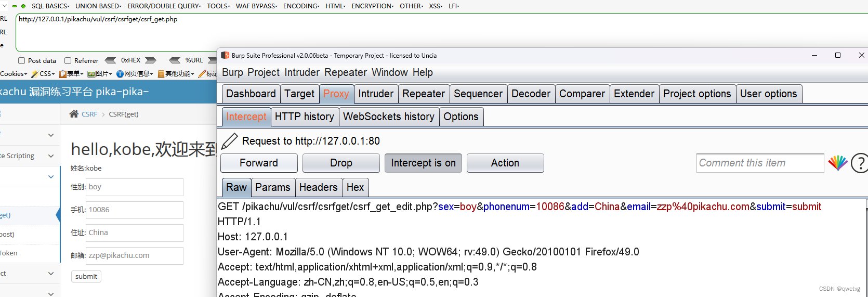
Task: Switch to the Target tab
Action: tap(299, 94)
